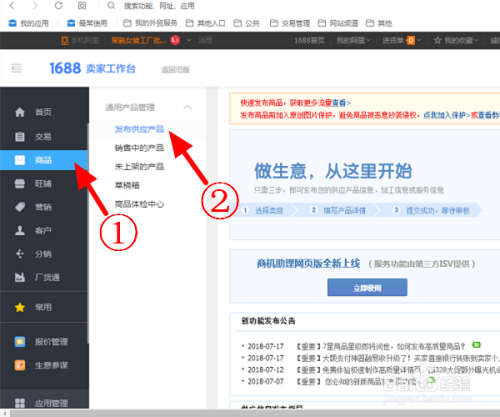Click the red L1 level badge
The width and height of the screenshot is (500, 417).
[175, 40]
